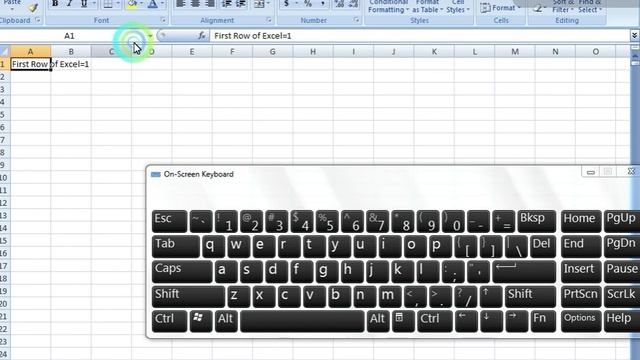This screenshot has width=640, height=360.
Task: Open the Font group dialog launcher
Action: (163, 20)
